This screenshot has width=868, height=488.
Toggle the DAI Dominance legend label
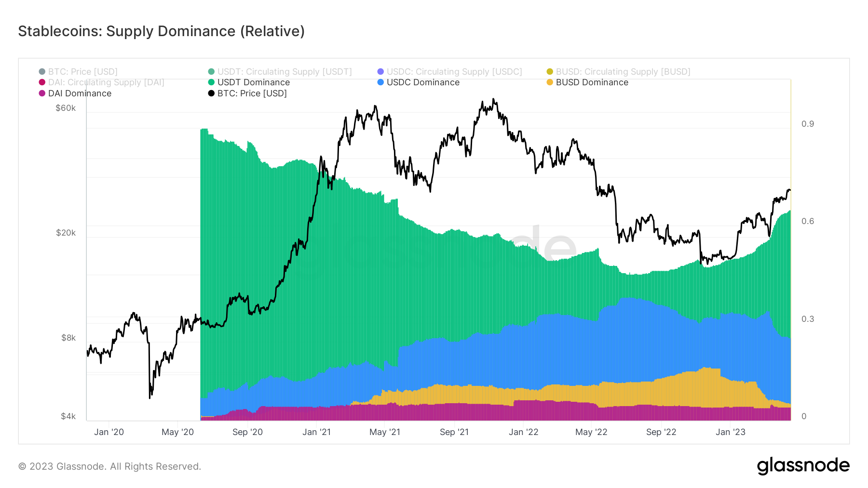point(80,93)
